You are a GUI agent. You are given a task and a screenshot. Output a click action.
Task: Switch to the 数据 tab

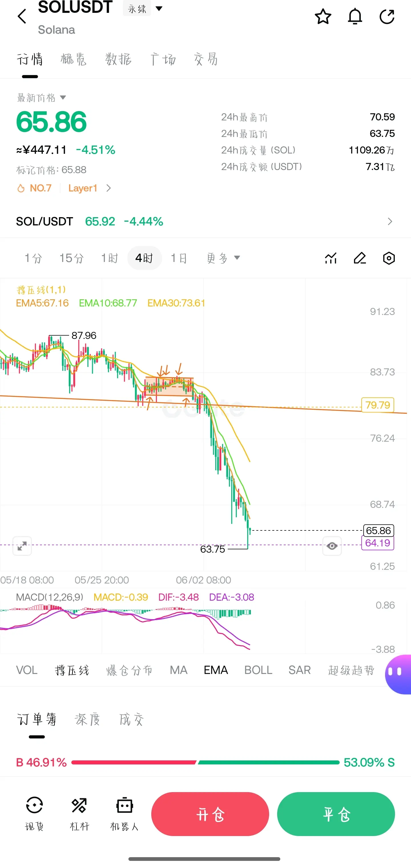pos(118,59)
